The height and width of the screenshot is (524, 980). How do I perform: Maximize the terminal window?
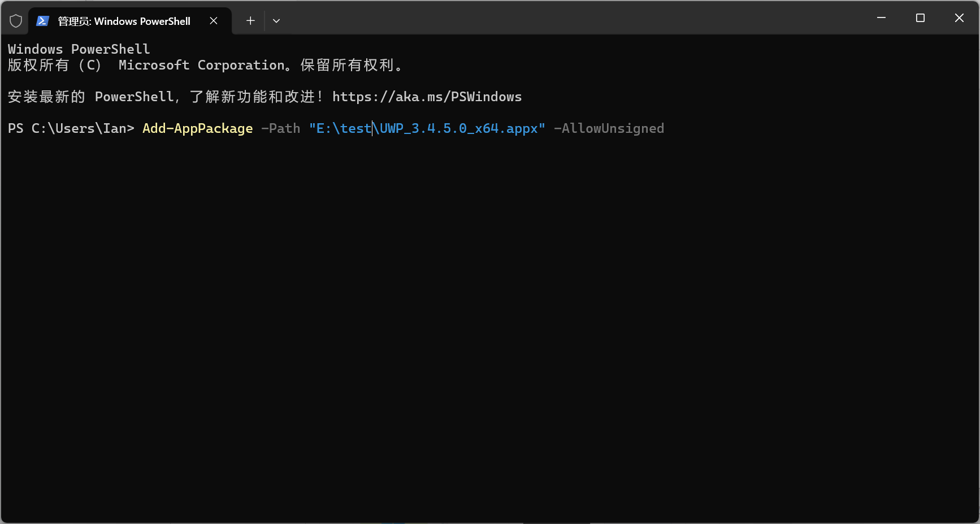920,18
